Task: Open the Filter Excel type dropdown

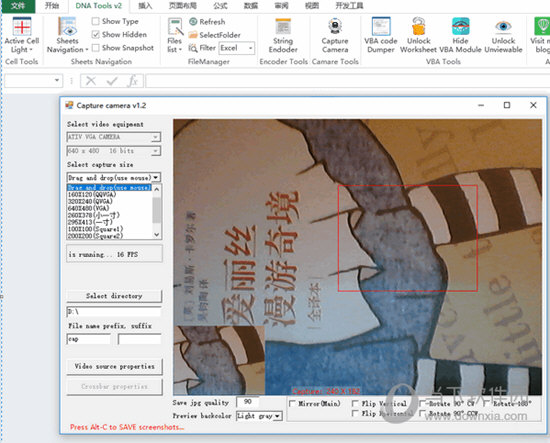Action: (x=251, y=48)
